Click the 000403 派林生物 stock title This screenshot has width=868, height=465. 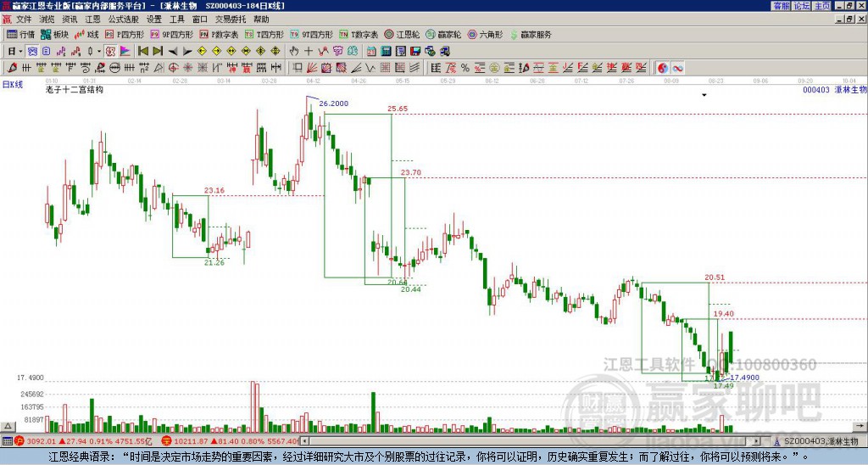coord(834,89)
